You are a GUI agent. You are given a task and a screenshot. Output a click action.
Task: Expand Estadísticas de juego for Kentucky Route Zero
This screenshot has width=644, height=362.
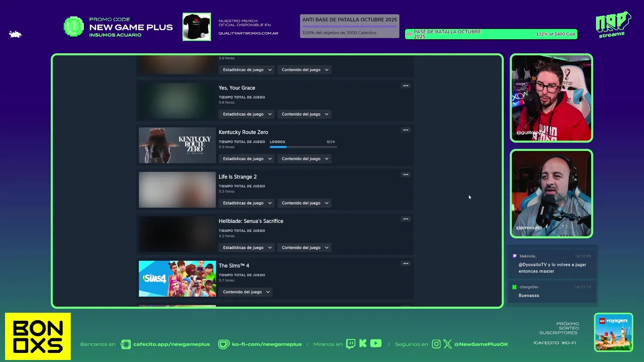(x=247, y=158)
